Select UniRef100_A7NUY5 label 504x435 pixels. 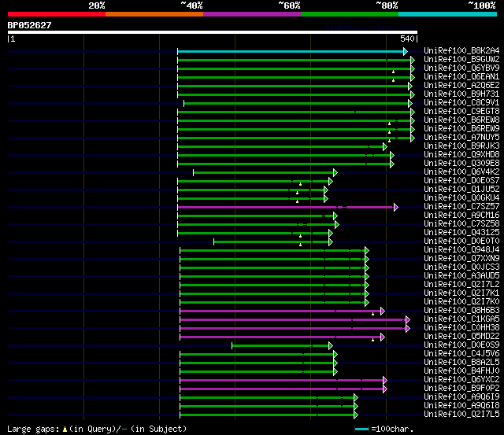[461, 137]
